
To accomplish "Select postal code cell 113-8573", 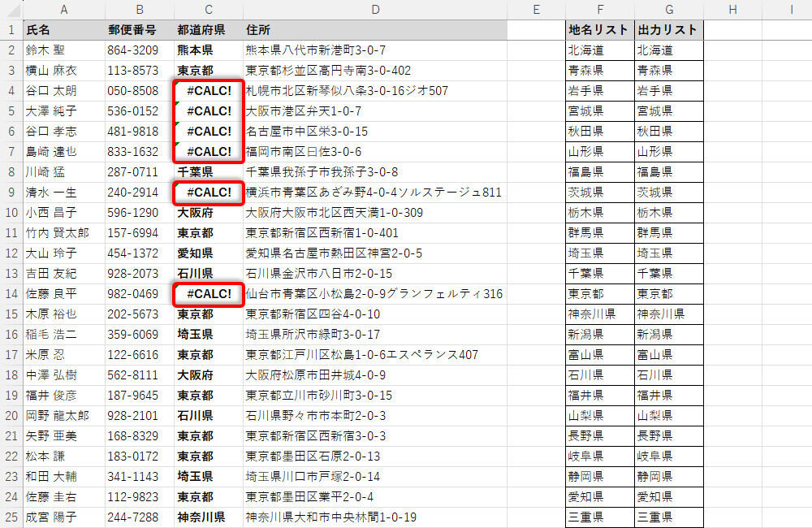I will [139, 71].
